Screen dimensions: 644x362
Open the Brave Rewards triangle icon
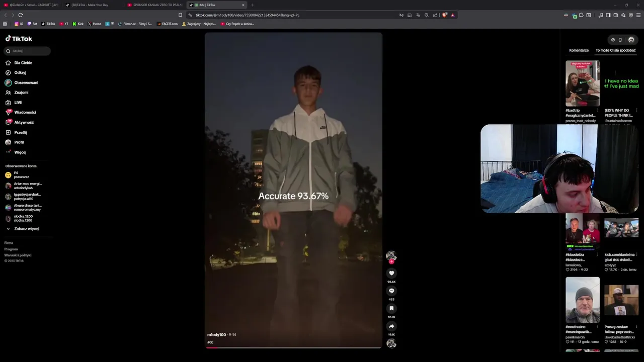coord(452,15)
